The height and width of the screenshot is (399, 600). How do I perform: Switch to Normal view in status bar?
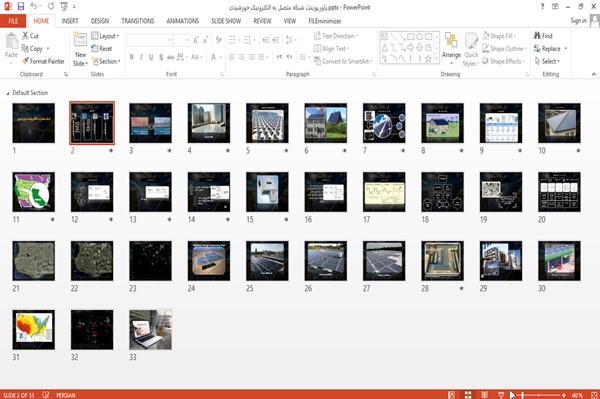coord(452,395)
